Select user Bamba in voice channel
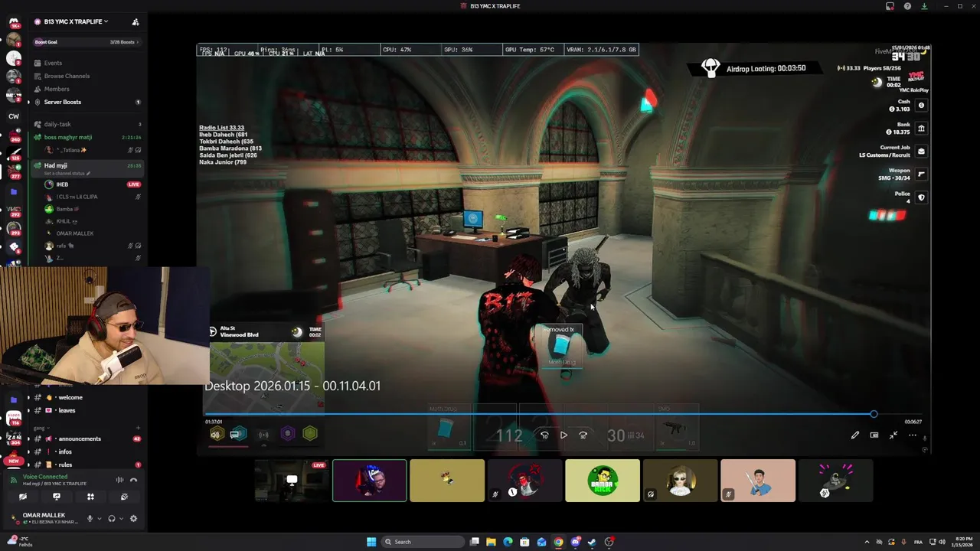980x551 pixels. click(92, 209)
